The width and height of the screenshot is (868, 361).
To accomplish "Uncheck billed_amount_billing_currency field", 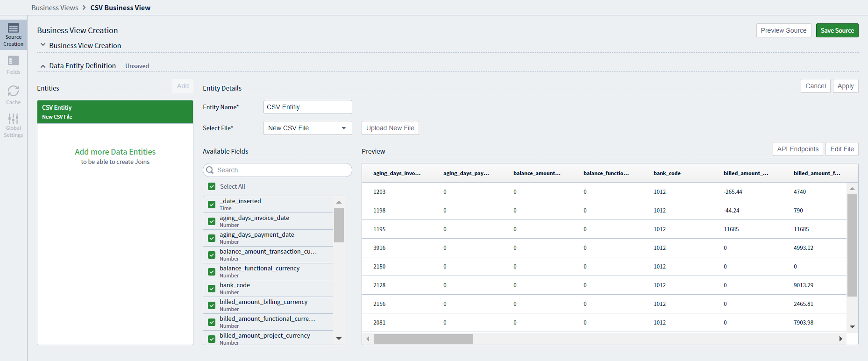I will click(212, 305).
